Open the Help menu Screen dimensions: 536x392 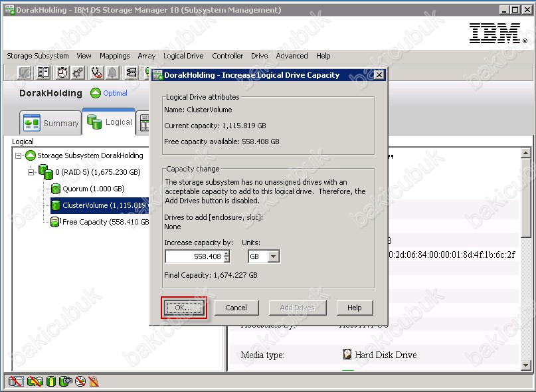323,56
